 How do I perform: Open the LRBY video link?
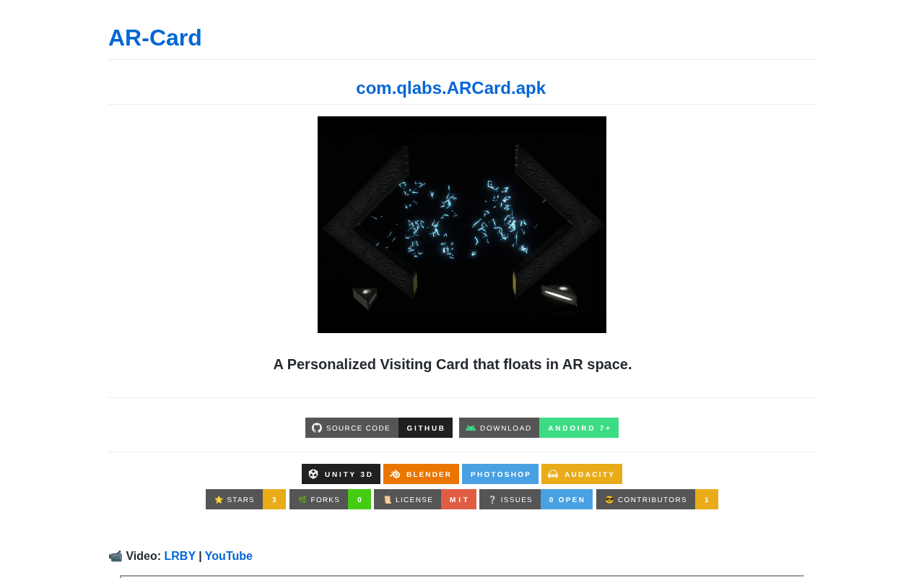click(x=180, y=556)
